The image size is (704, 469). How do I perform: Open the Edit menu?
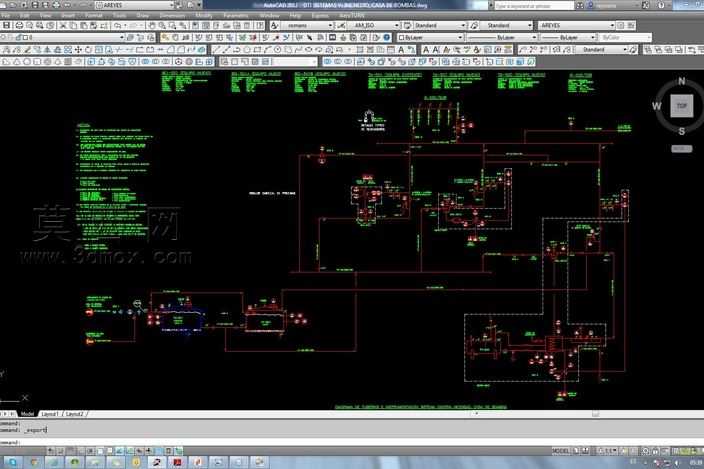tap(25, 15)
